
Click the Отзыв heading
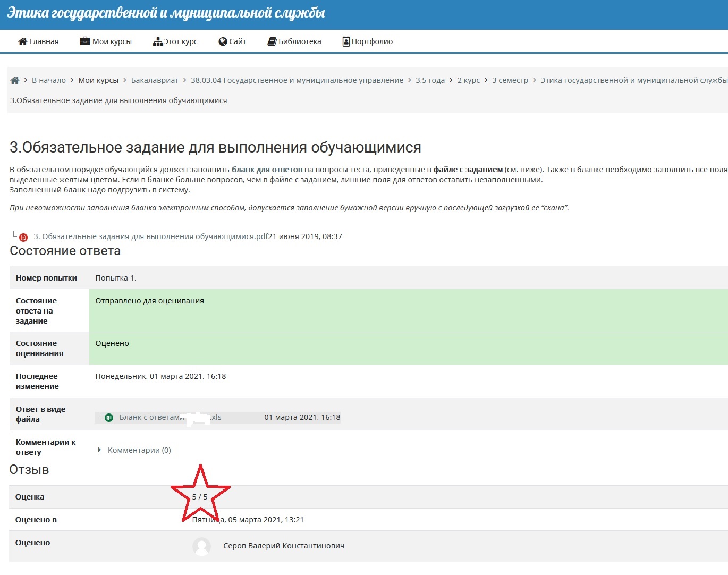(x=29, y=470)
